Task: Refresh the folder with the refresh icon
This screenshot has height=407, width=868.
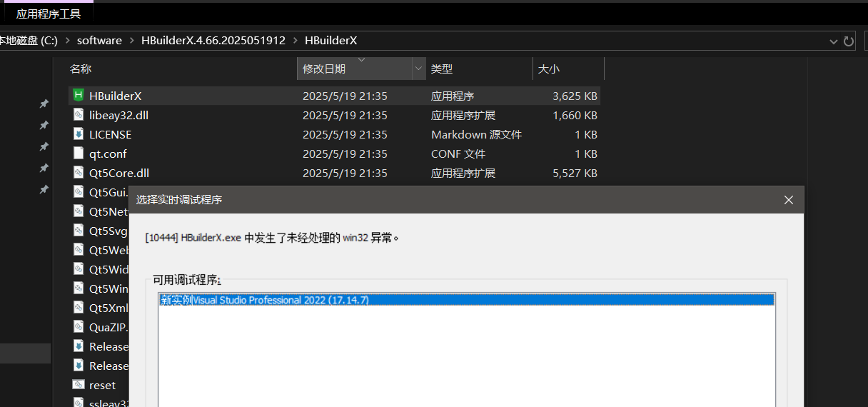Action: click(x=849, y=41)
